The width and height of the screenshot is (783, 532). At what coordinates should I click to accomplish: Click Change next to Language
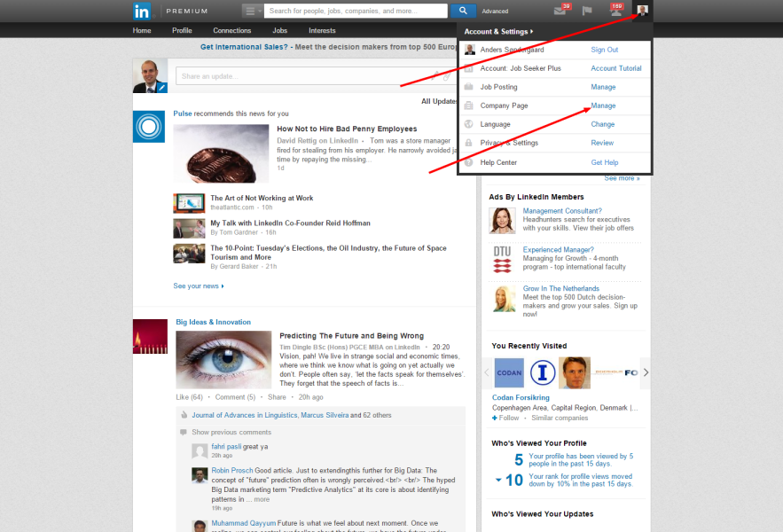(603, 124)
